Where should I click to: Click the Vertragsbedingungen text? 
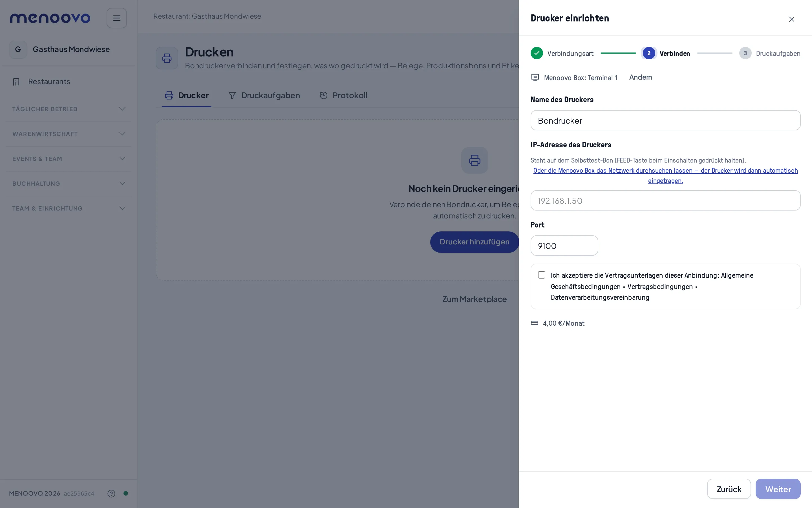point(660,286)
